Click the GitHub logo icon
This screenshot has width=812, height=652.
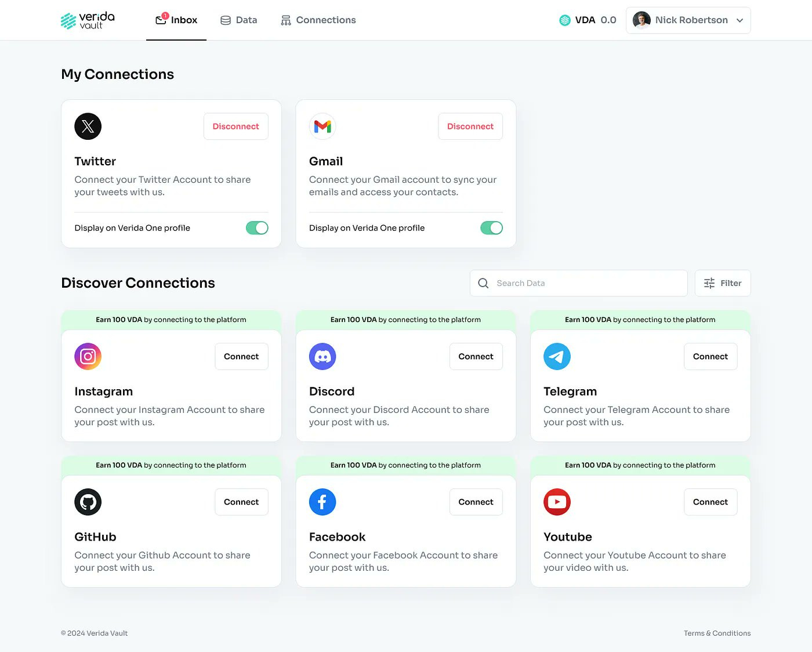pos(88,502)
